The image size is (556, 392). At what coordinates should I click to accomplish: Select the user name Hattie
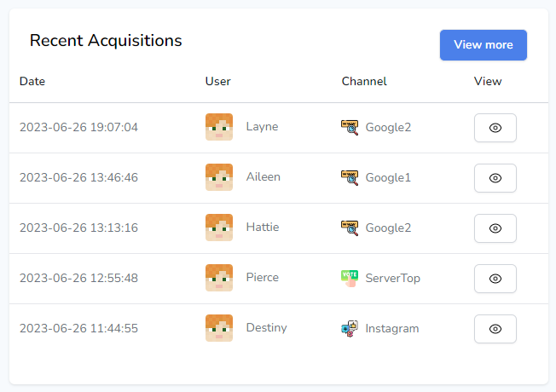tap(263, 228)
